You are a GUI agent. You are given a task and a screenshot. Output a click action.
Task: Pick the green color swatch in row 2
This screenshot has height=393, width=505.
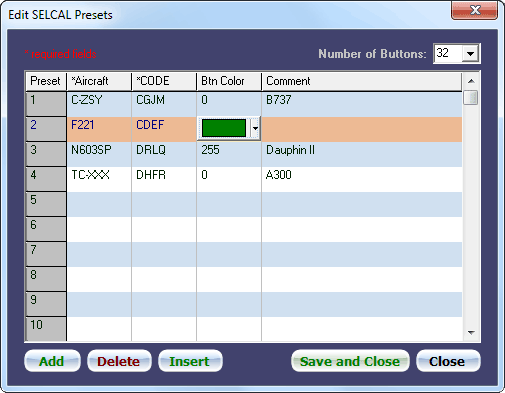tap(224, 128)
